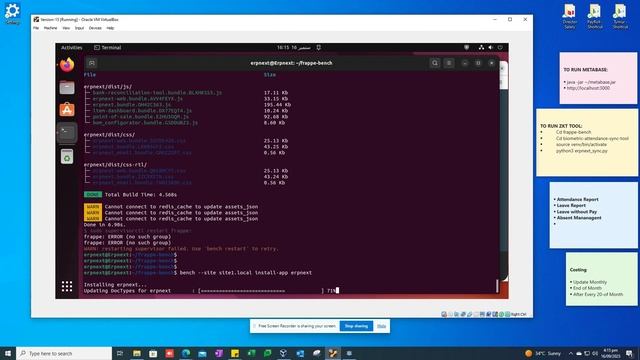
Task: Click the VirtualBox hard disk status icon
Action: [444, 314]
